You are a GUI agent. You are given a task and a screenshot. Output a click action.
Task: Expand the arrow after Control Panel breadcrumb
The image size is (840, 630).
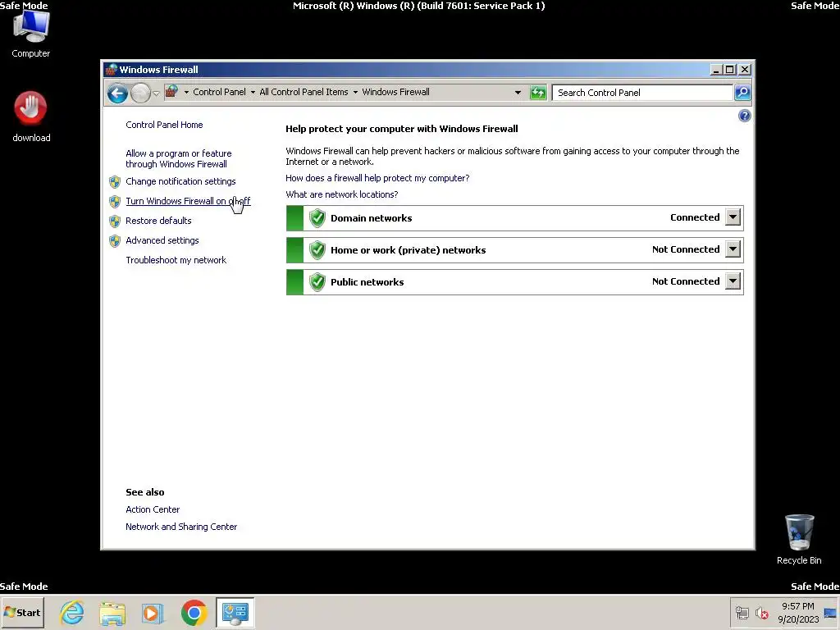pyautogui.click(x=253, y=92)
